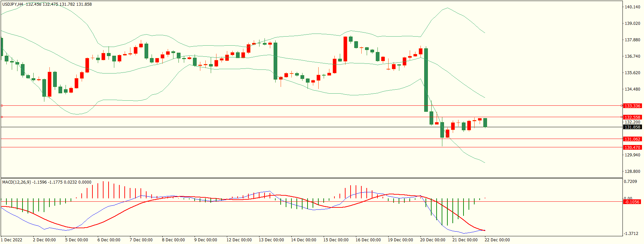644x244 pixels.
Task: Click the 7 Dec 00:00 date label
Action: tap(141, 240)
